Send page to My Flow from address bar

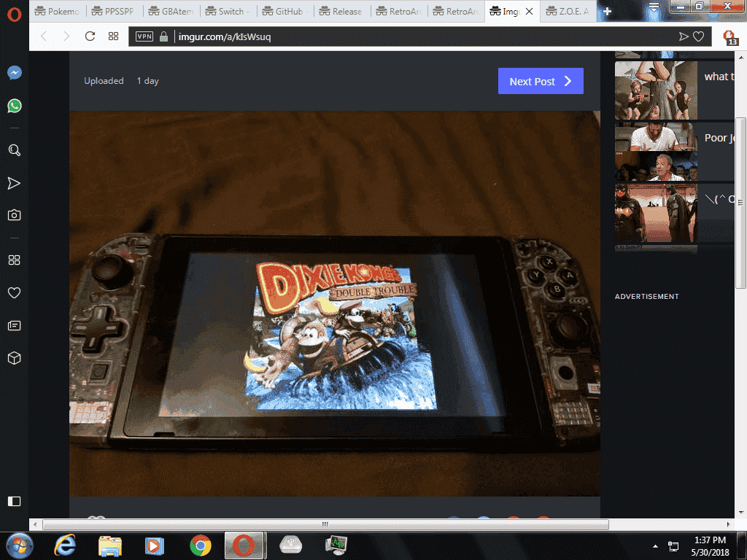pos(684,36)
